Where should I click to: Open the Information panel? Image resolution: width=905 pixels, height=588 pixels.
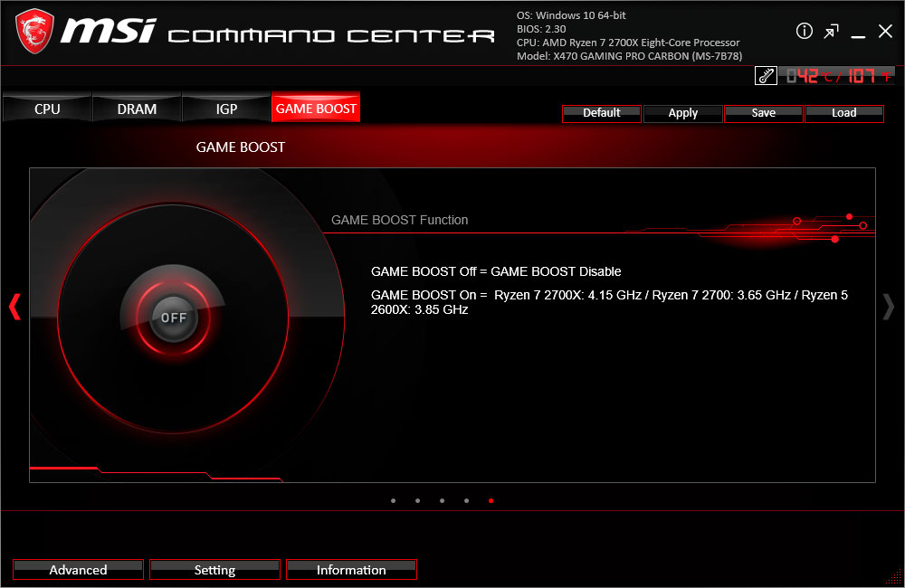351,570
